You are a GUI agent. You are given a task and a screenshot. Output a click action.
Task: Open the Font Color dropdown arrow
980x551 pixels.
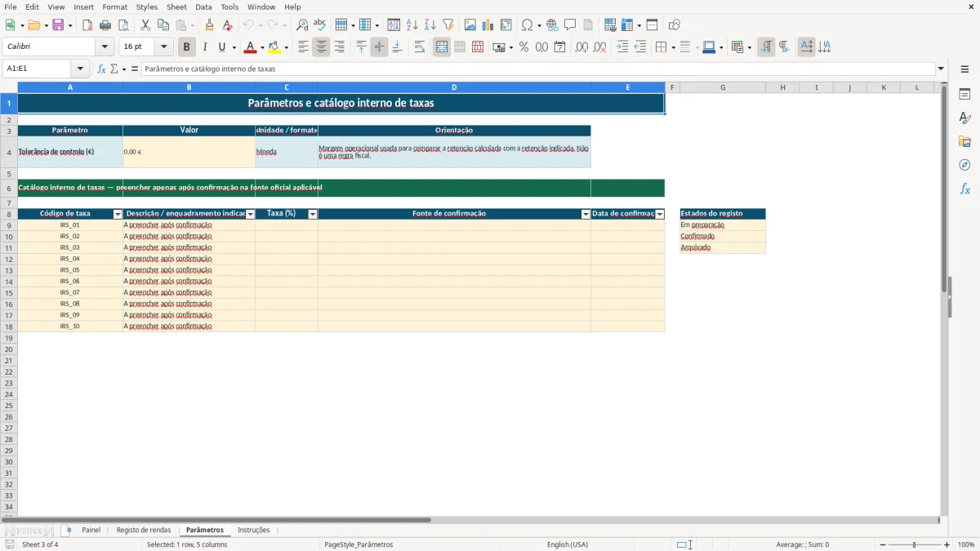click(262, 47)
